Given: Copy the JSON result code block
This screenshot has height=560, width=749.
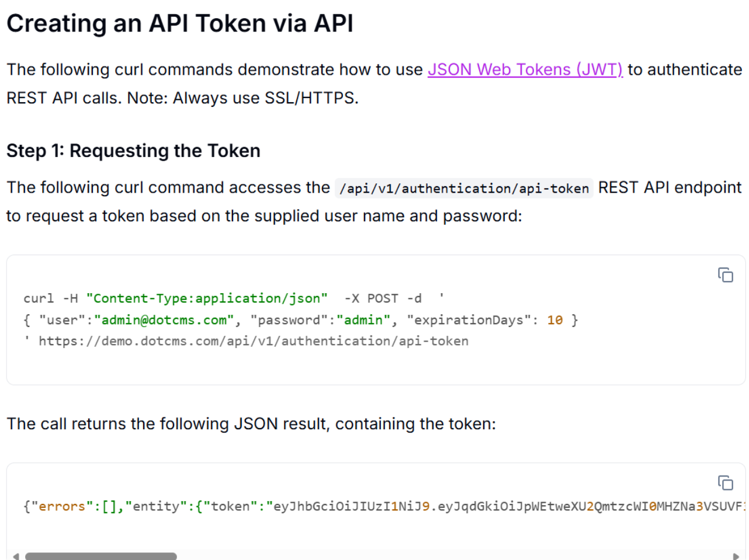Looking at the screenshot, I should (725, 483).
